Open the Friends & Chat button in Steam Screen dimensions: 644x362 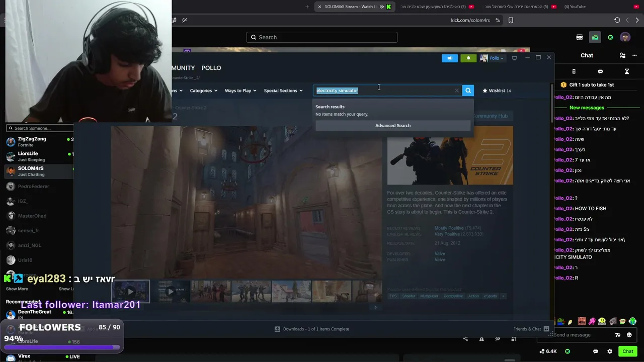tap(531, 329)
